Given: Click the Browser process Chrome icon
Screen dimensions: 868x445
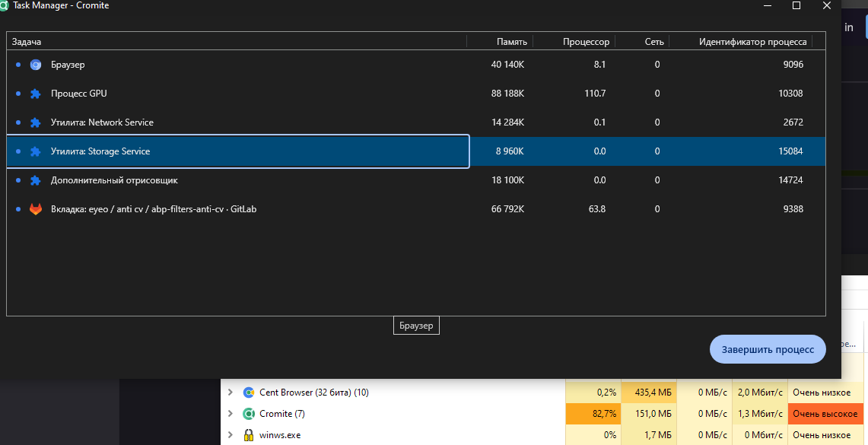Looking at the screenshot, I should tap(35, 65).
